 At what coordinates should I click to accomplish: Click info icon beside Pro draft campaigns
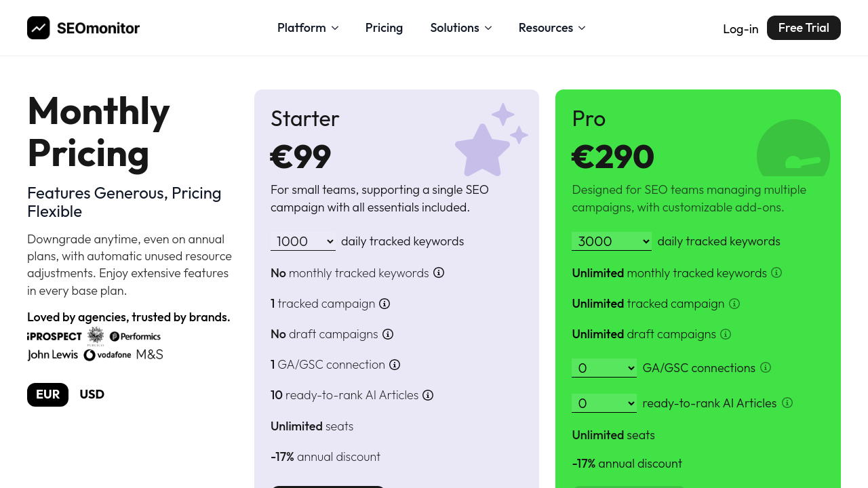(x=726, y=334)
